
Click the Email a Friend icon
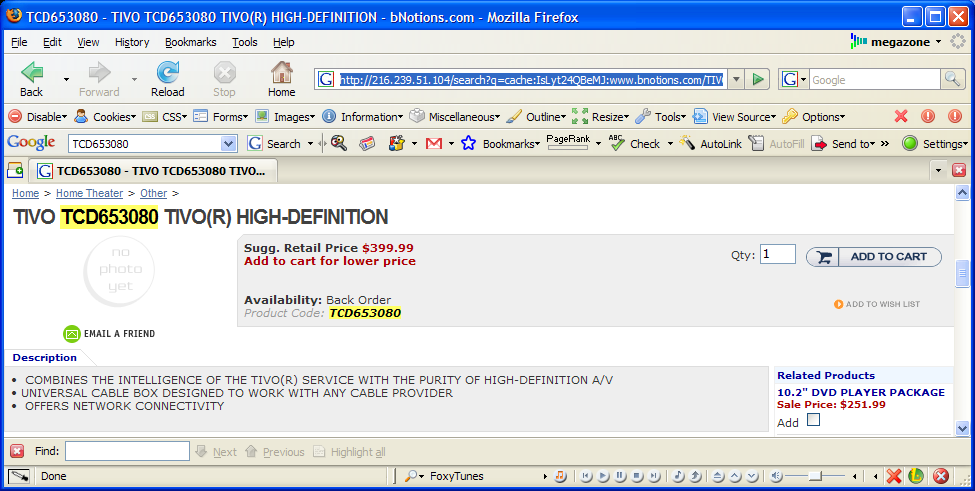(72, 333)
